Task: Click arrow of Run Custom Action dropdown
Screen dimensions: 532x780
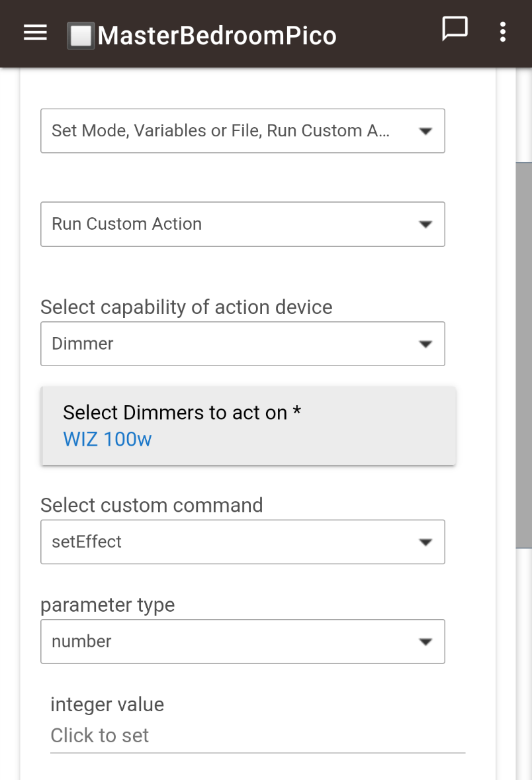Action: [425, 224]
